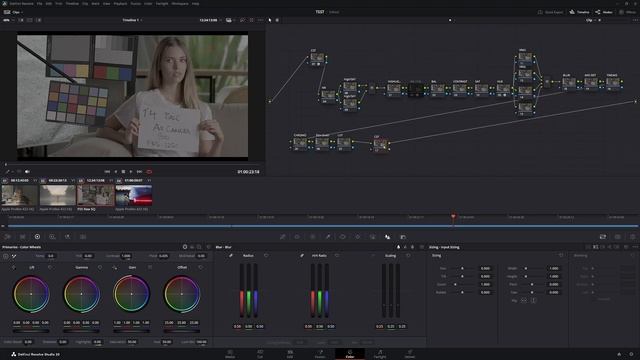The height and width of the screenshot is (360, 640).
Task: Select the third clip thumbnail, P6K Raw 5Q
Action: [x=96, y=196]
